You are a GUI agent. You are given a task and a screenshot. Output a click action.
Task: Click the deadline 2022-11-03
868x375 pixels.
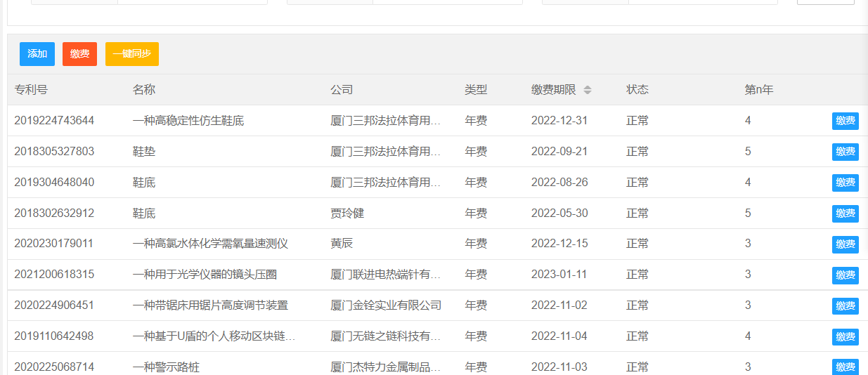coord(559,367)
